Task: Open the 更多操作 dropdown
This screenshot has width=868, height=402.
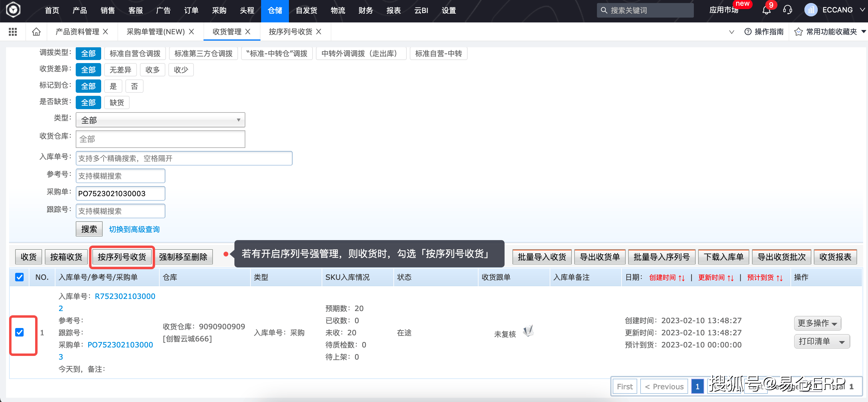Action: point(817,323)
